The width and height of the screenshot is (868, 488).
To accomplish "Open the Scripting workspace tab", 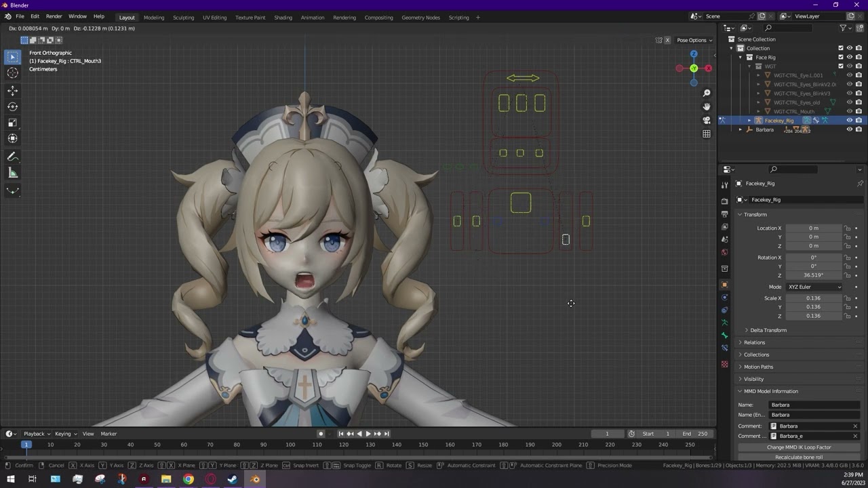I will [x=458, y=17].
